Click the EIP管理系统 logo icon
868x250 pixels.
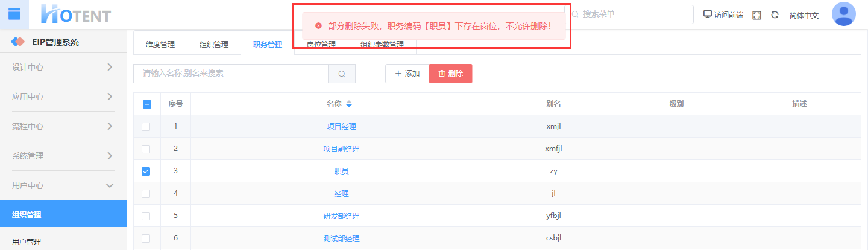point(18,42)
